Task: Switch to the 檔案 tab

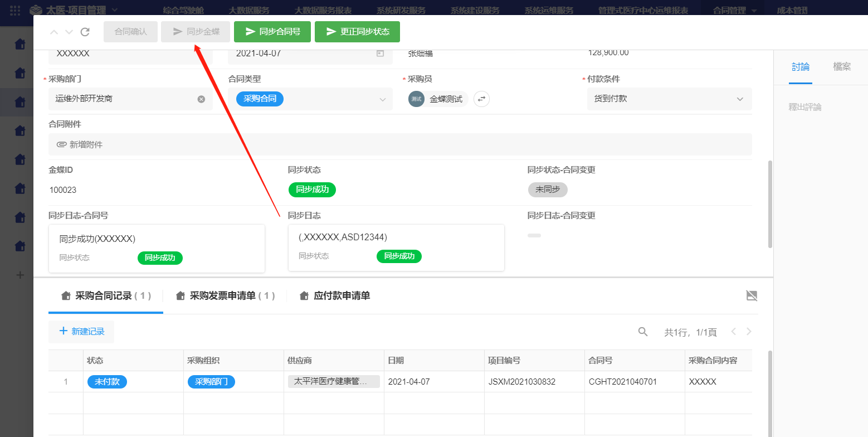Action: coord(842,67)
